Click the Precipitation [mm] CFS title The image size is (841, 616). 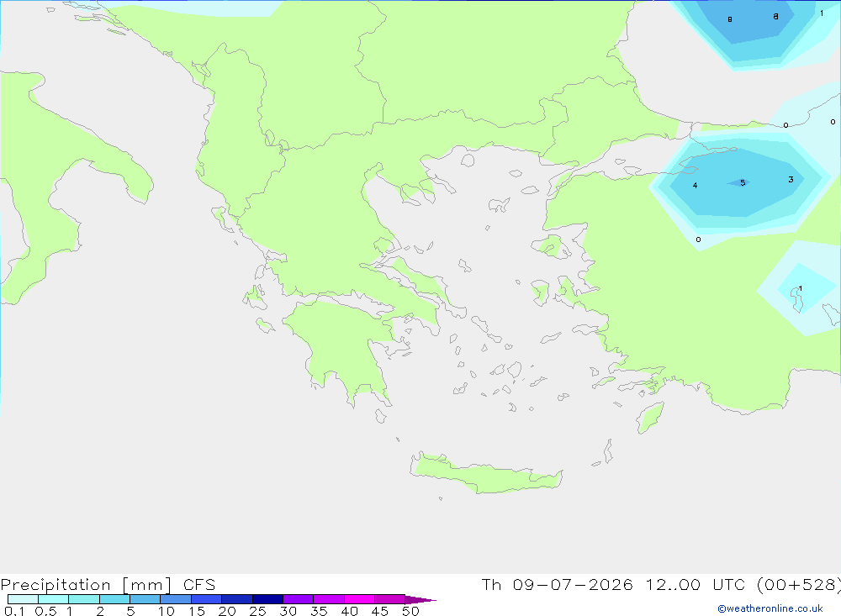coord(108,584)
